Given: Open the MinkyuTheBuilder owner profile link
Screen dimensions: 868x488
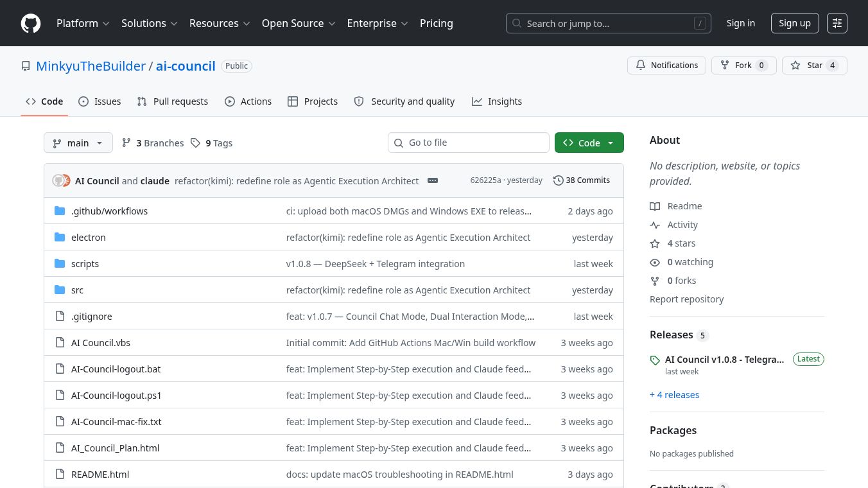Looking at the screenshot, I should pyautogui.click(x=91, y=66).
